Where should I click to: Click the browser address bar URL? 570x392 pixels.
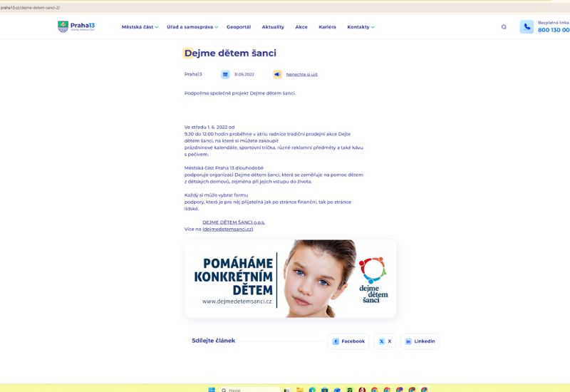(x=30, y=8)
